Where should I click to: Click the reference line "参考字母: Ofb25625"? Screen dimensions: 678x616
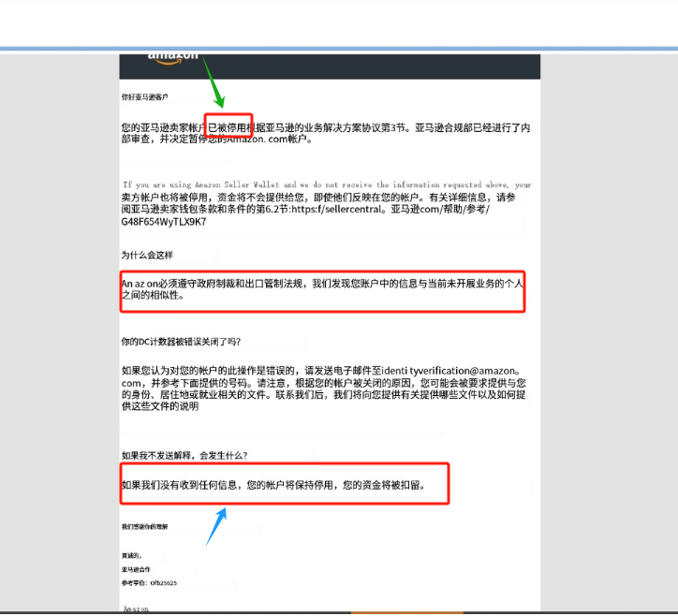[149, 582]
